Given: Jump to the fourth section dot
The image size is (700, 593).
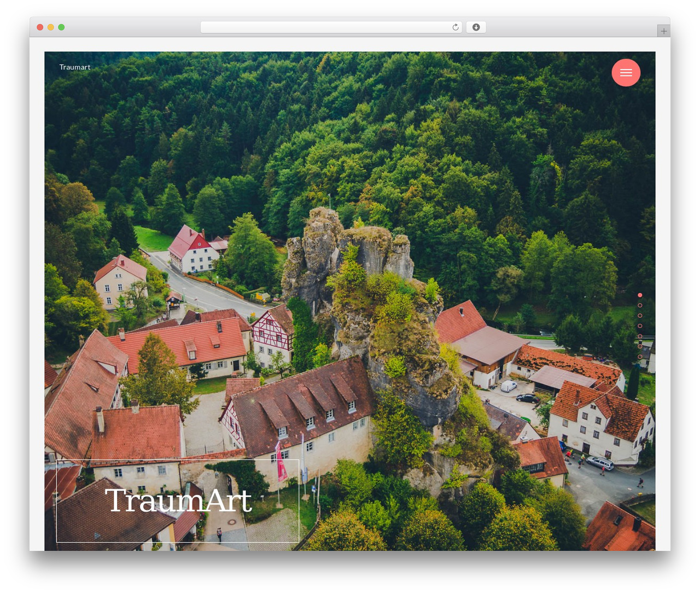Looking at the screenshot, I should (640, 326).
